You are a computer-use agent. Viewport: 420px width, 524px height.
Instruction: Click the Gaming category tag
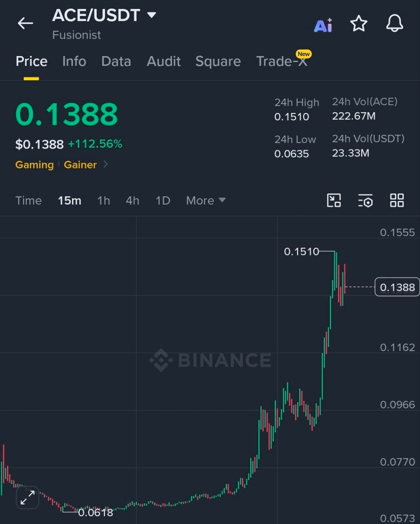(x=34, y=165)
